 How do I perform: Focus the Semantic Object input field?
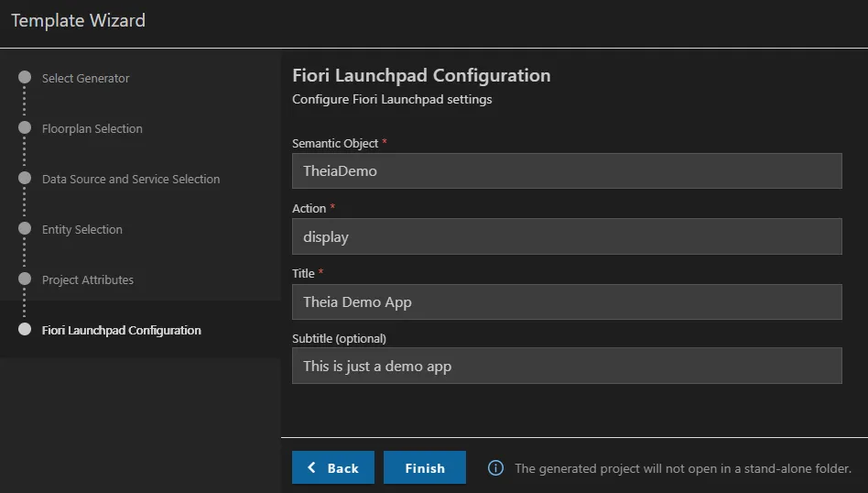[566, 170]
